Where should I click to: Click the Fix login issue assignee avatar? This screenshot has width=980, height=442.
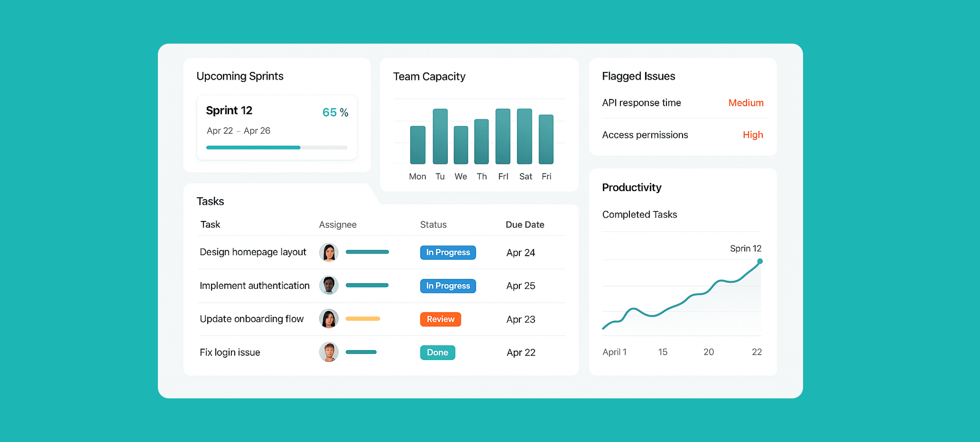point(329,352)
